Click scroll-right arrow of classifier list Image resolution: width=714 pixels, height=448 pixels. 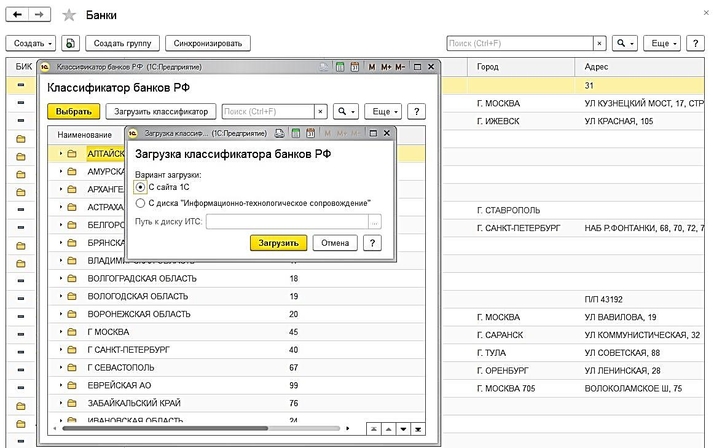tap(348, 428)
